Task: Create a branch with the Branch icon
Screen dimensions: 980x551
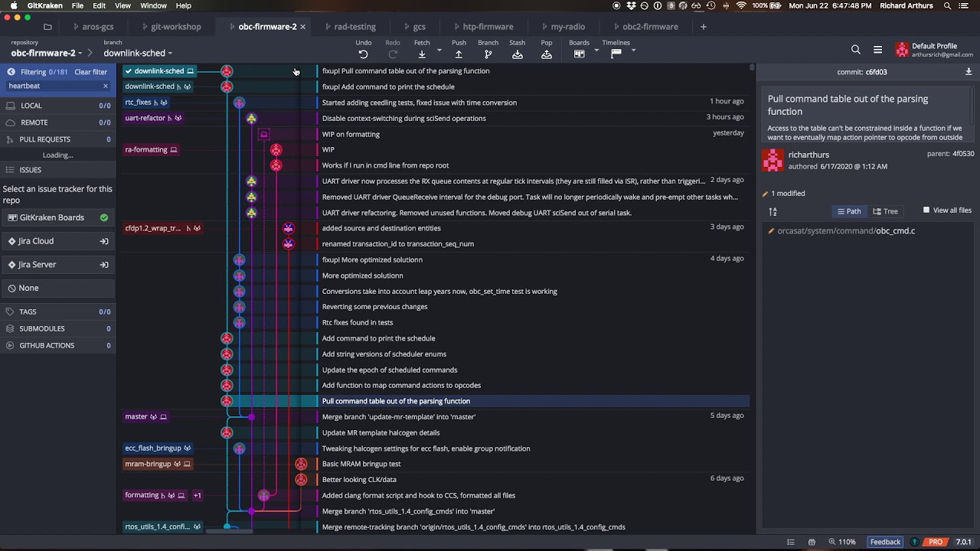Action: click(x=488, y=54)
